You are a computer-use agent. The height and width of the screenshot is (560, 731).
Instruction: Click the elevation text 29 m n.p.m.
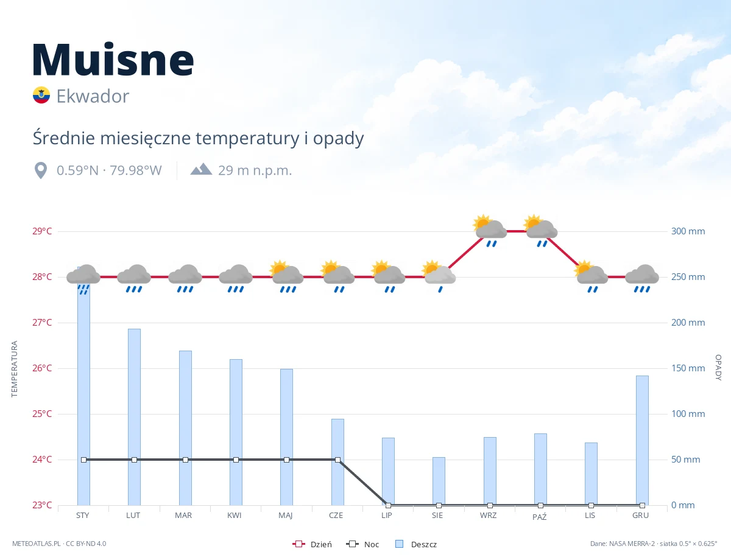tap(255, 170)
